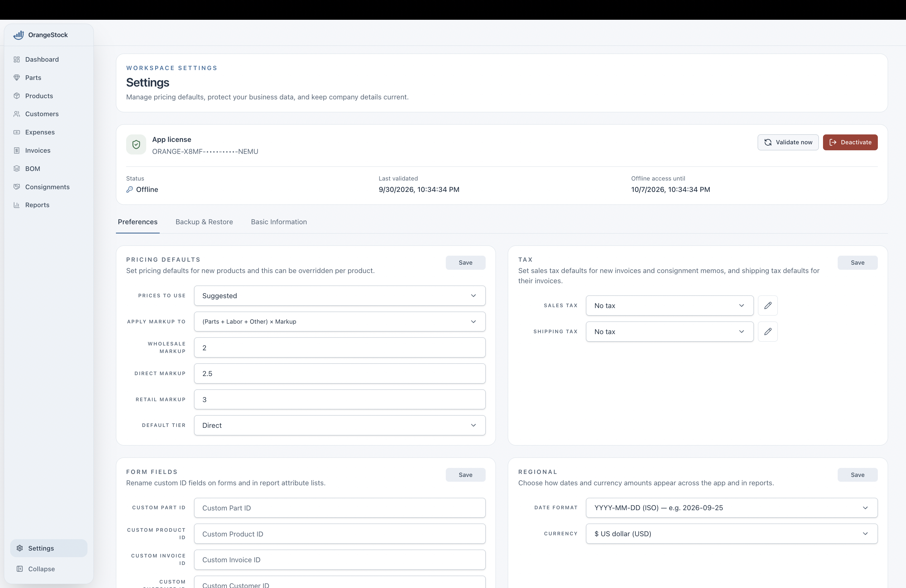Save the Form Fields section
This screenshot has height=588, width=906.
(466, 475)
